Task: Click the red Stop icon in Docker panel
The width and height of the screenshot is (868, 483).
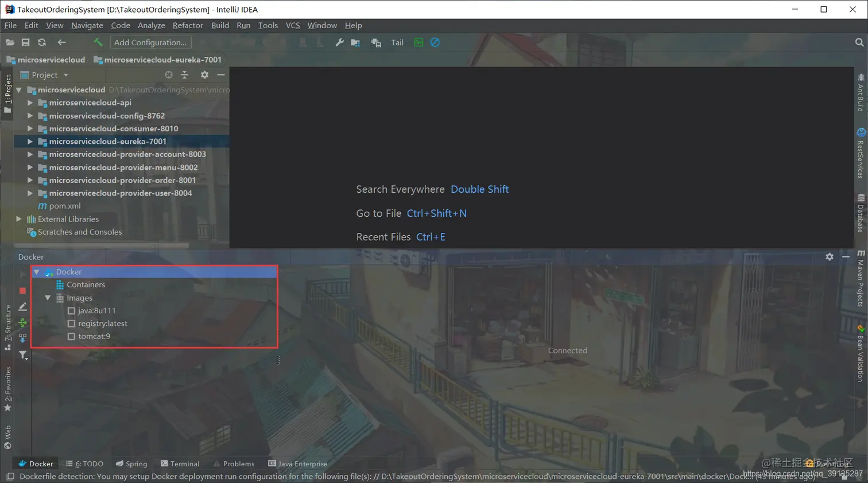Action: [x=23, y=291]
